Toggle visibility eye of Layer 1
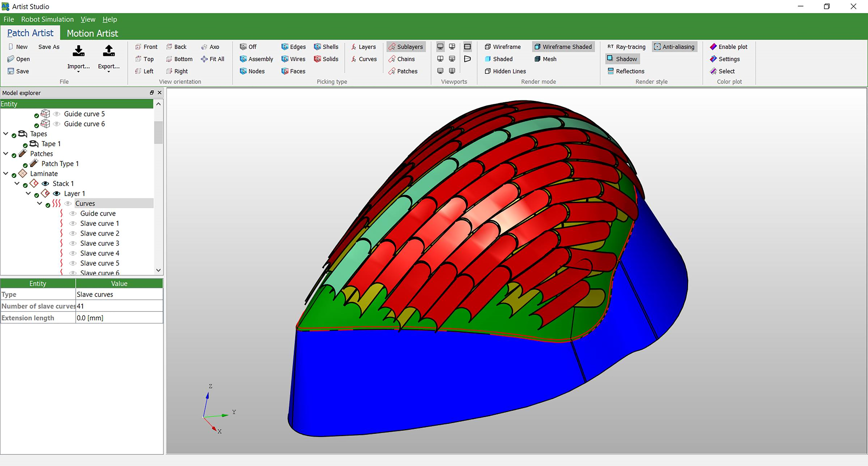This screenshot has width=868, height=466. click(57, 193)
